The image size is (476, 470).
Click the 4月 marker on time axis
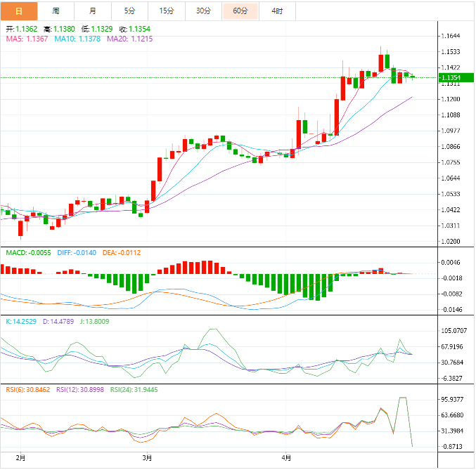(285, 457)
